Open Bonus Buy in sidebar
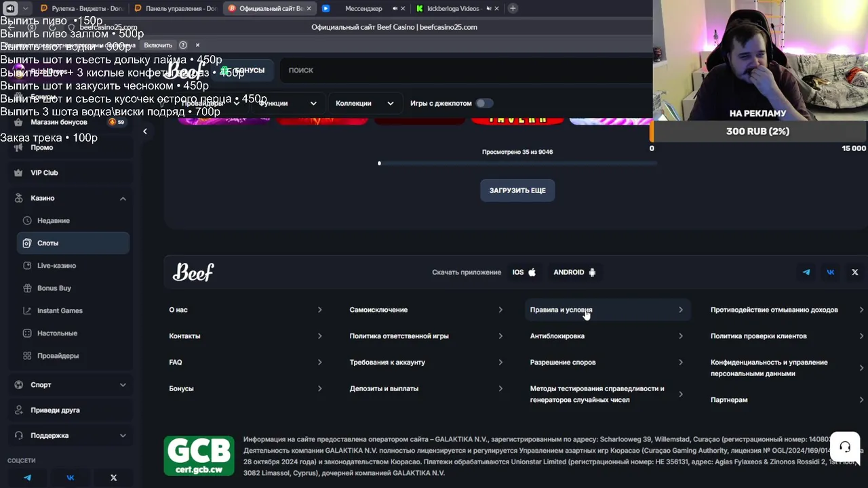868x488 pixels. (x=73, y=288)
